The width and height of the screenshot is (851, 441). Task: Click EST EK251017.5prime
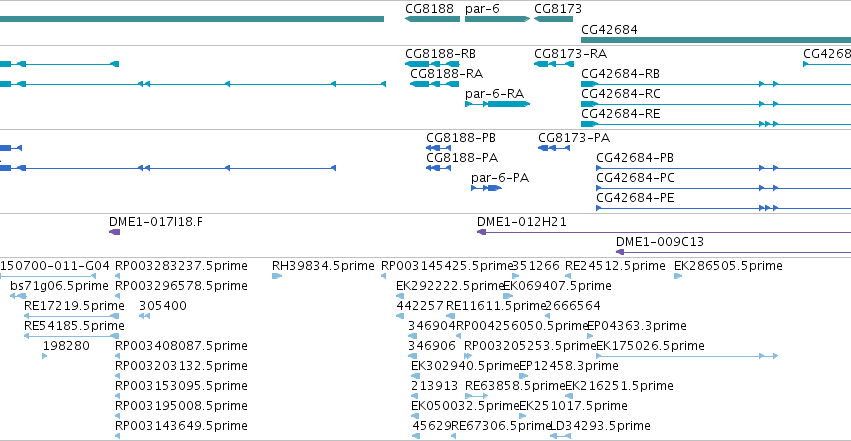523,417
